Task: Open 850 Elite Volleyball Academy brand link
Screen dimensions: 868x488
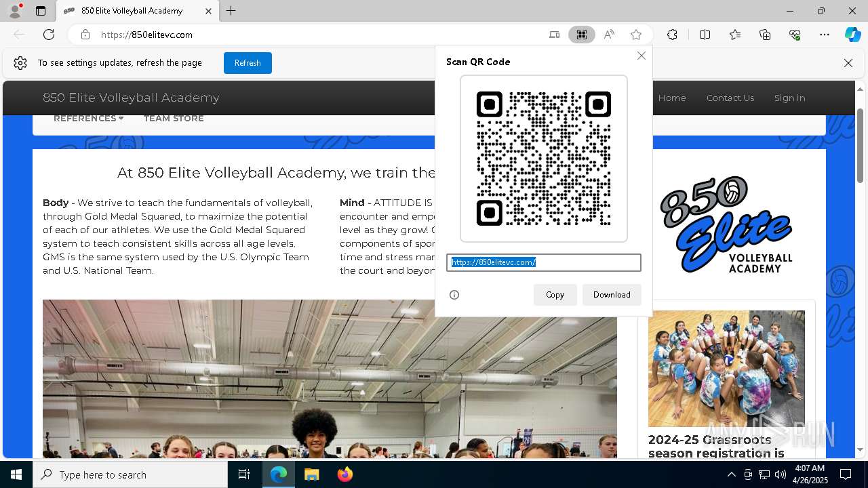Action: click(131, 98)
